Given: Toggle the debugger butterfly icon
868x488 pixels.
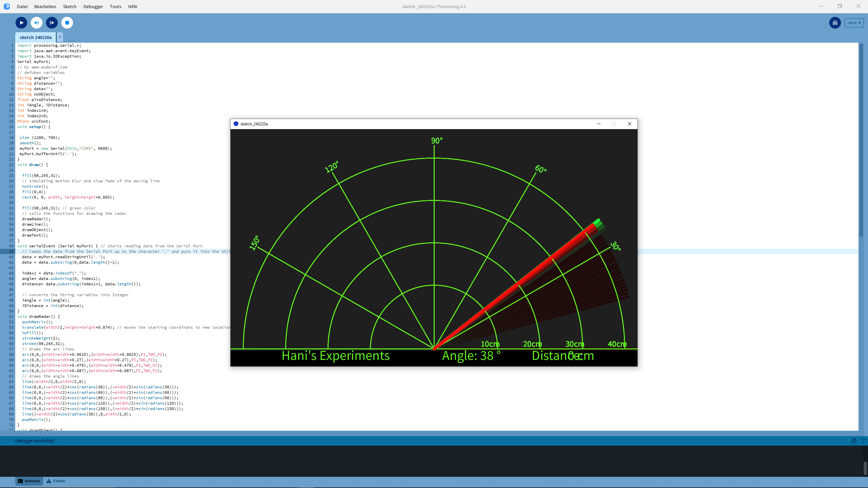Looking at the screenshot, I should 835,23.
